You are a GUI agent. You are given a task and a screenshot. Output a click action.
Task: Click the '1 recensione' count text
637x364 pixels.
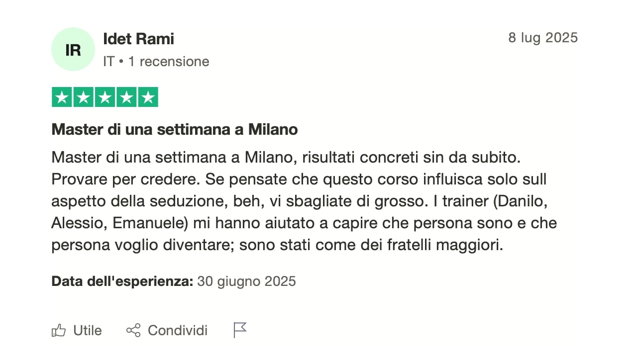tap(169, 62)
